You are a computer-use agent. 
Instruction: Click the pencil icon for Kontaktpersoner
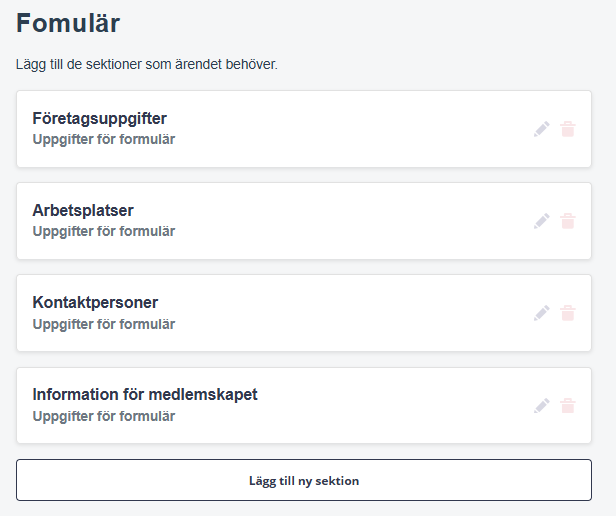541,313
